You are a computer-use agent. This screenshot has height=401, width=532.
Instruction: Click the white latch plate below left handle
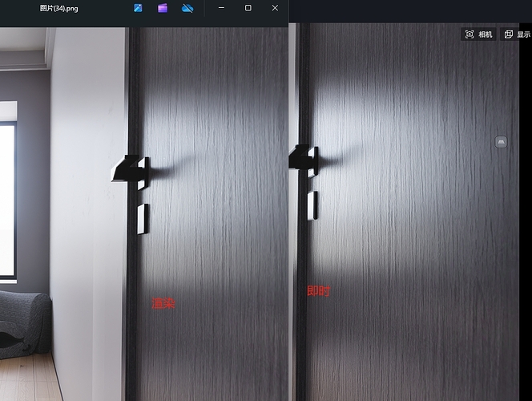click(143, 218)
